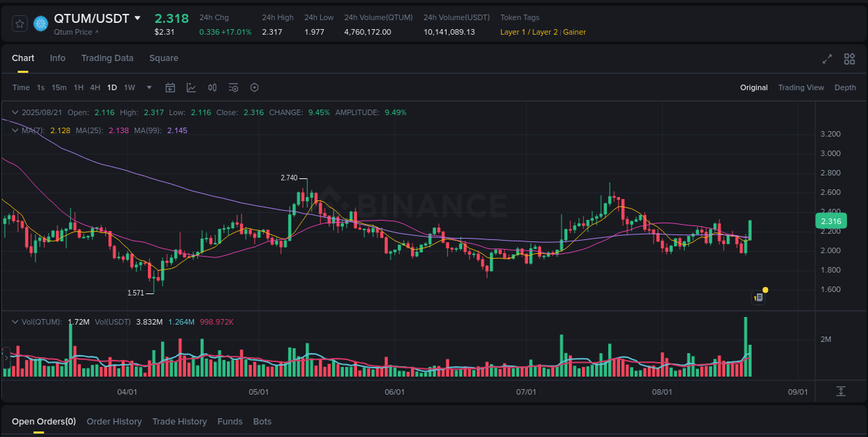The width and height of the screenshot is (868, 437).
Task: Click the Gainer token tag
Action: 574,32
